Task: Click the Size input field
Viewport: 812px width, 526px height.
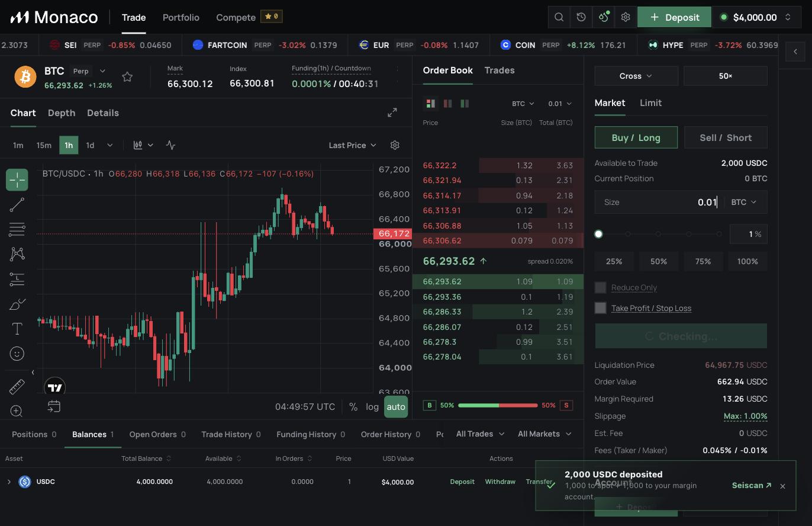Action: (681, 202)
